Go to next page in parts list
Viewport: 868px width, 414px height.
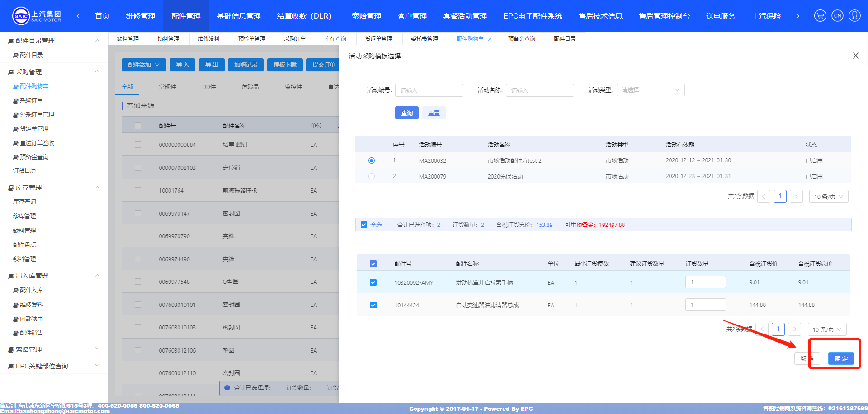point(794,329)
